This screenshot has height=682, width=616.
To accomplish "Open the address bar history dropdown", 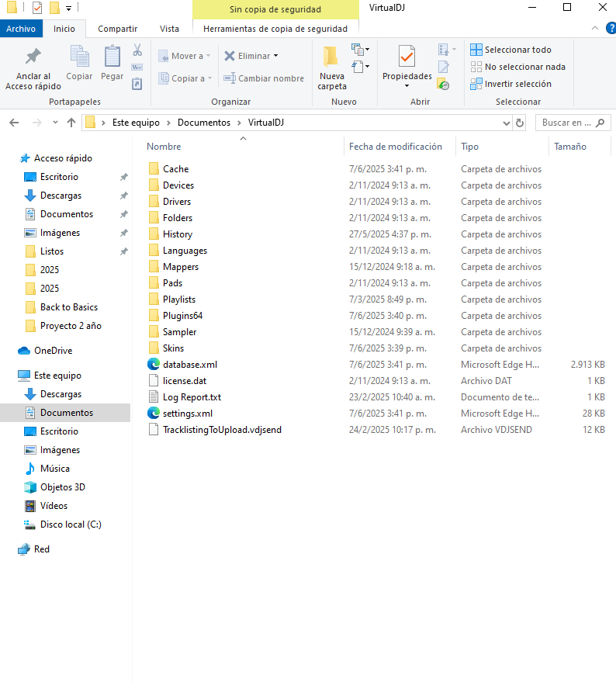I will point(507,123).
